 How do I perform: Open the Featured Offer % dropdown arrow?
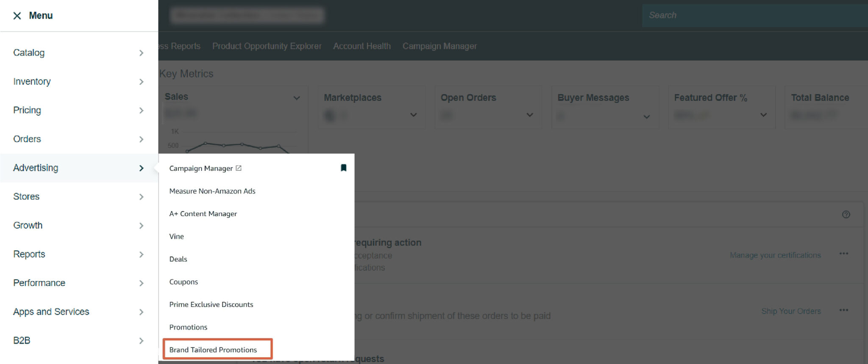click(x=763, y=115)
